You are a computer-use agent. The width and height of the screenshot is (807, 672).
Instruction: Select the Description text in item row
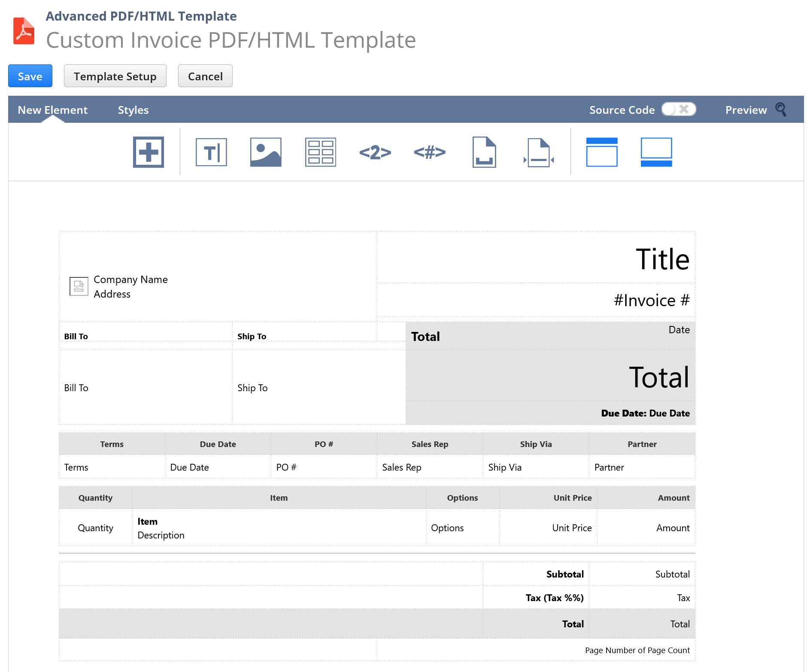(161, 535)
